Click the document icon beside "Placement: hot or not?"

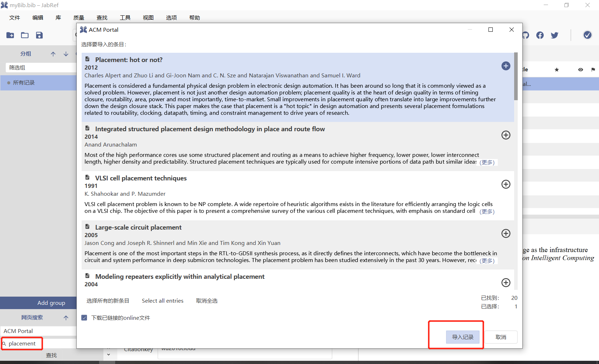(x=87, y=59)
